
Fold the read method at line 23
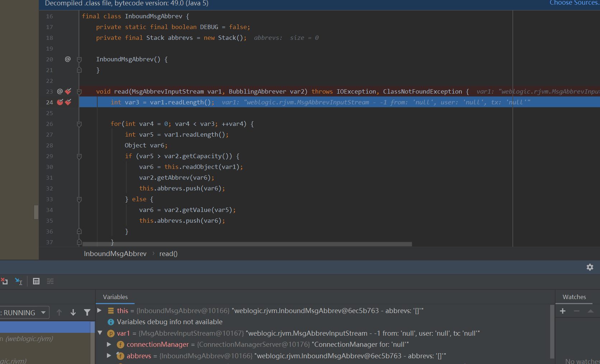(79, 92)
